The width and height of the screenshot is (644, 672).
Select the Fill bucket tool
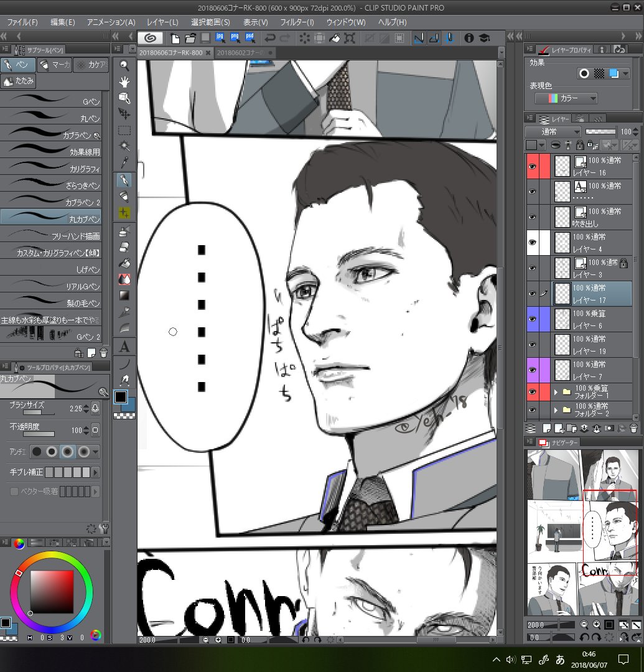124,263
